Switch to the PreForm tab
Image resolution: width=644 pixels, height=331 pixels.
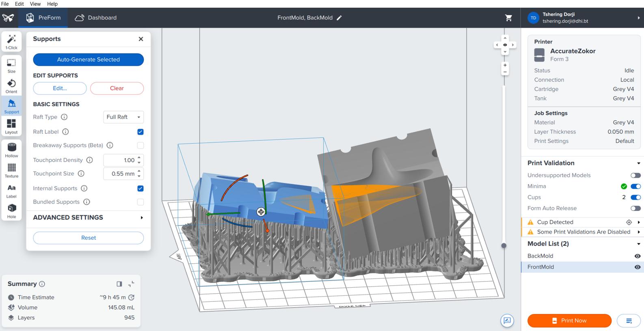43,18
